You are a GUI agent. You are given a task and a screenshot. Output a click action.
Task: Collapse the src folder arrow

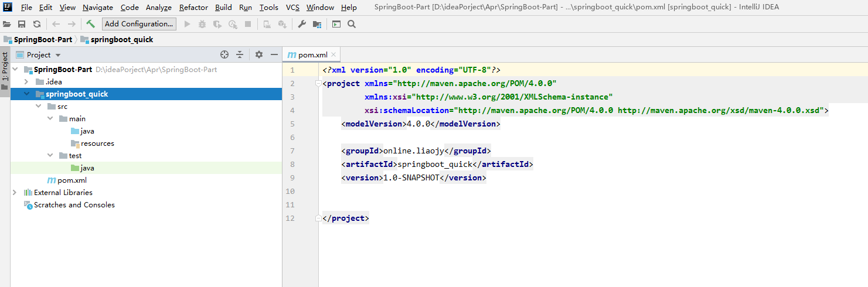pyautogui.click(x=39, y=107)
